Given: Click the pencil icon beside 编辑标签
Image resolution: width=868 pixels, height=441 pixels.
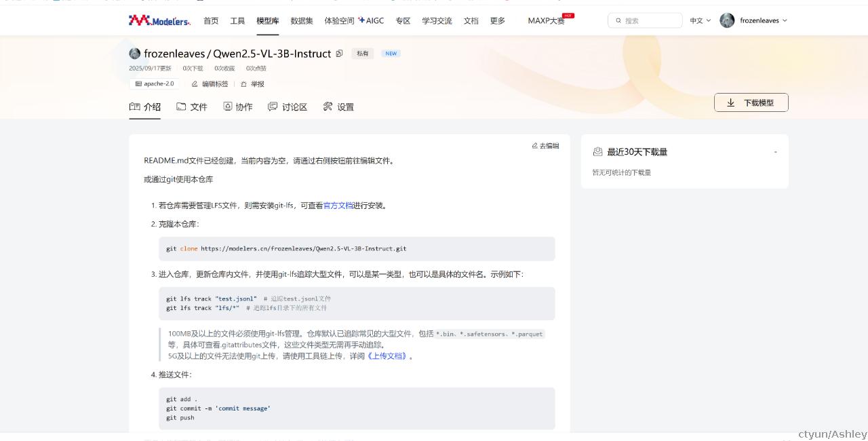Looking at the screenshot, I should click(x=195, y=84).
